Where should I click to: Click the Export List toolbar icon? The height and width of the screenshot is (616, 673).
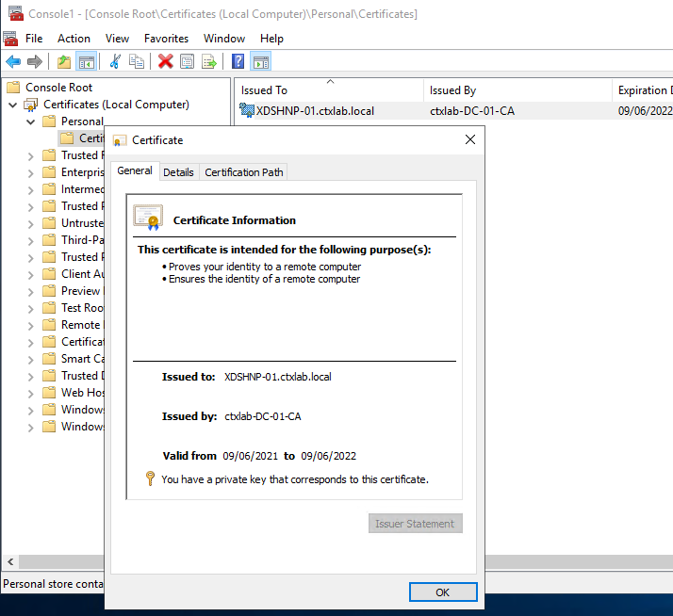(209, 62)
